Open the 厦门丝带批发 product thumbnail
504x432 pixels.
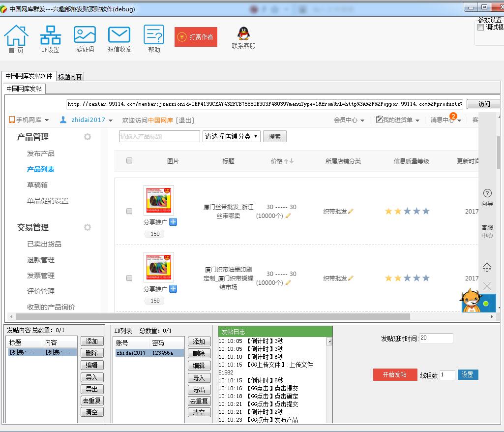(159, 200)
